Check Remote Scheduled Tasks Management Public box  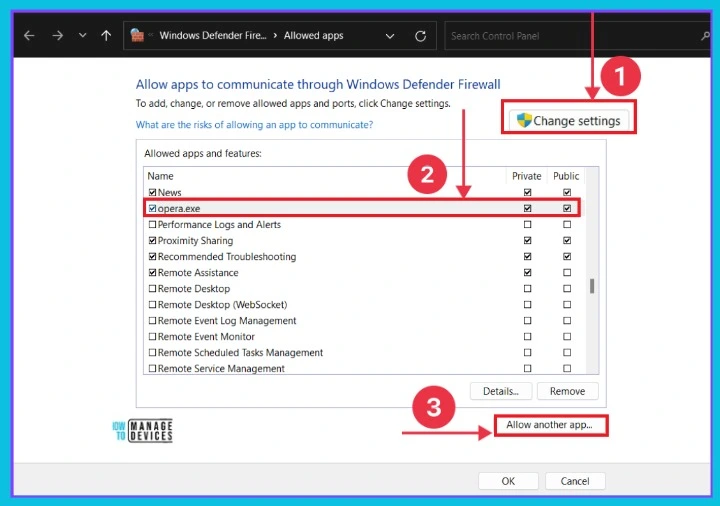click(x=567, y=353)
